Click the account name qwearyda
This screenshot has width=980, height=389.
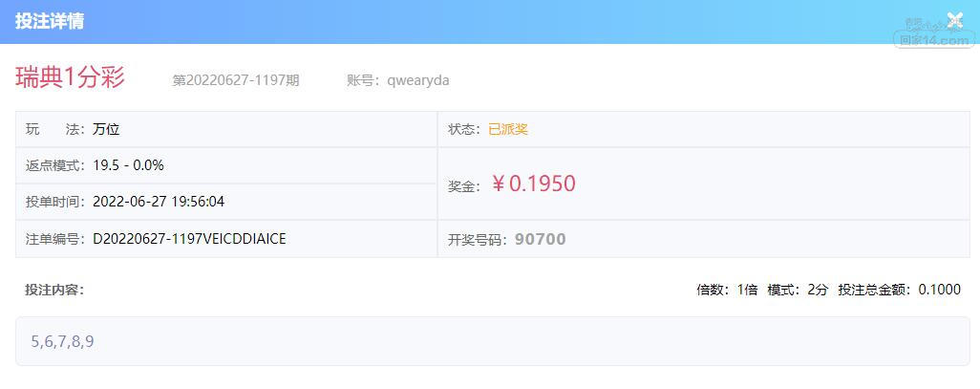click(418, 80)
